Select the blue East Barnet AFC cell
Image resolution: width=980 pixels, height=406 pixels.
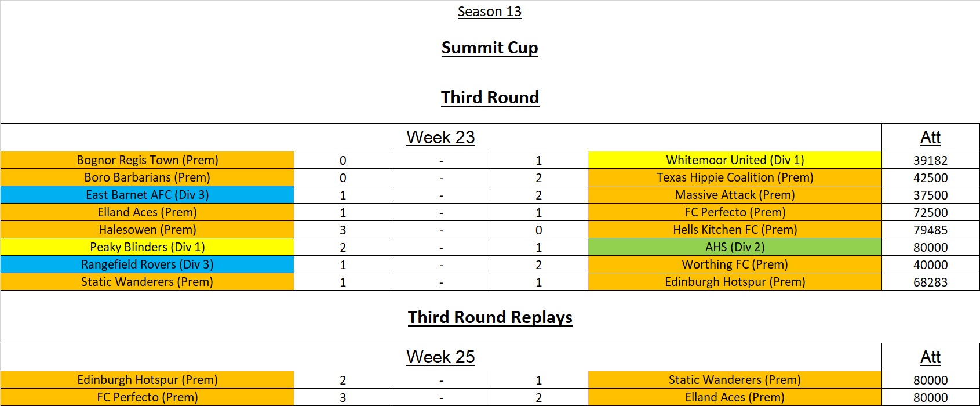tap(147, 195)
